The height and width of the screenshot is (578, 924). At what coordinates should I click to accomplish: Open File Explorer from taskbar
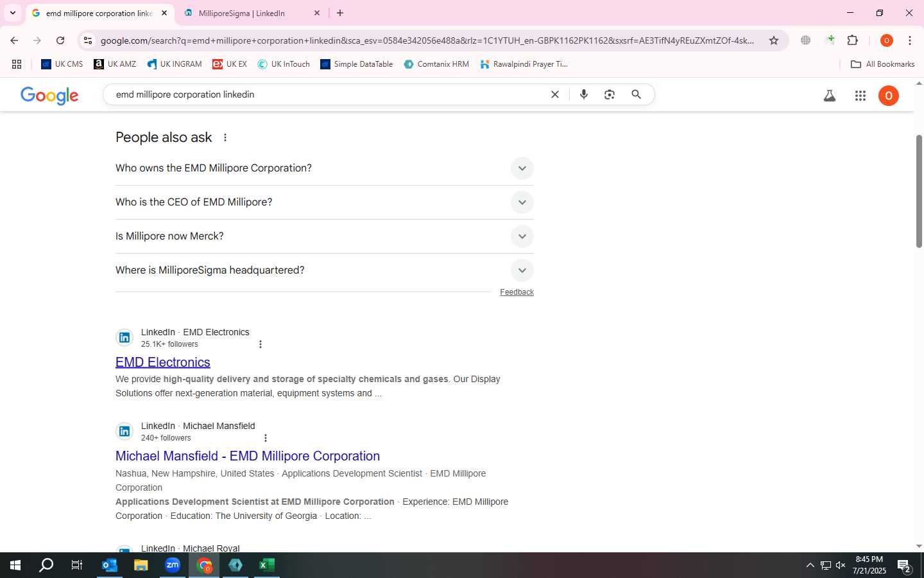click(x=141, y=565)
